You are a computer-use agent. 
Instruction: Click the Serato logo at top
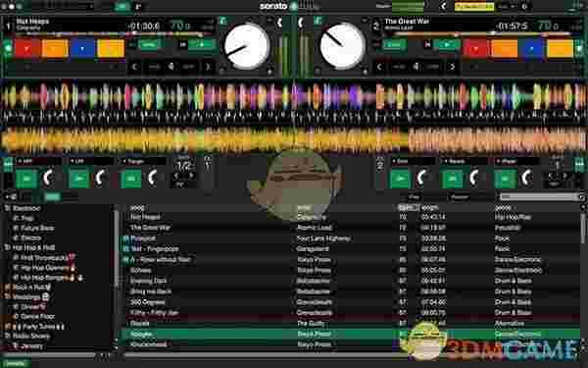(273, 6)
